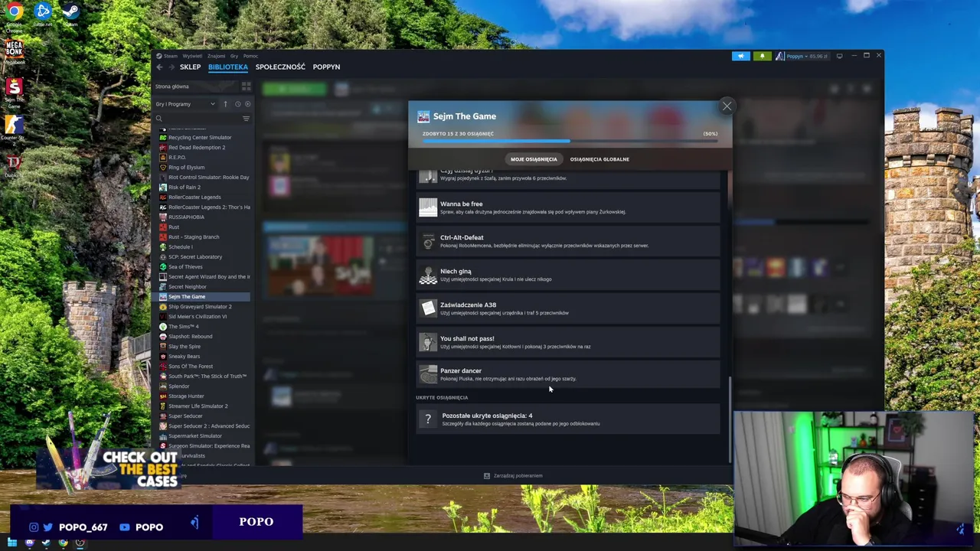This screenshot has width=980, height=551.
Task: Open Steam announcements megaphone icon
Action: [x=740, y=56]
